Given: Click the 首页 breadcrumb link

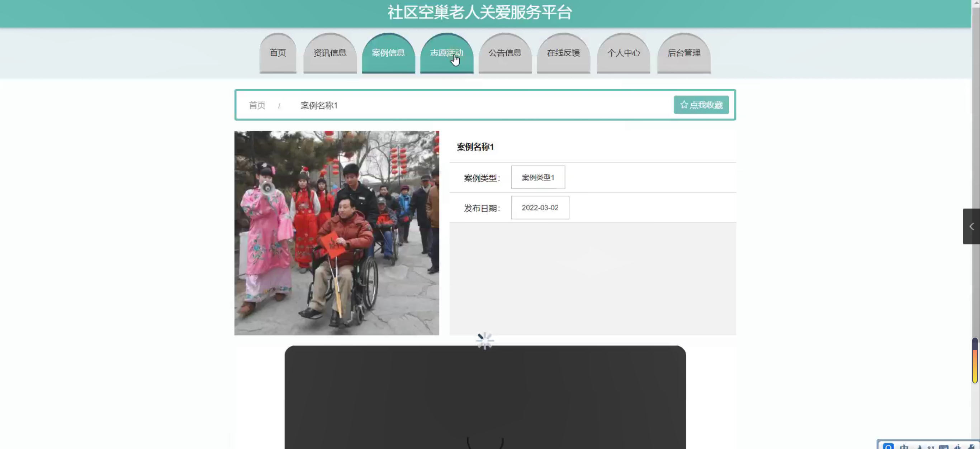Looking at the screenshot, I should [x=257, y=105].
